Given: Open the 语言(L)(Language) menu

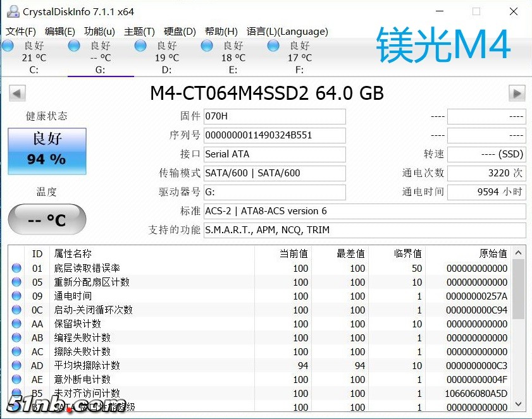Looking at the screenshot, I should (287, 32).
